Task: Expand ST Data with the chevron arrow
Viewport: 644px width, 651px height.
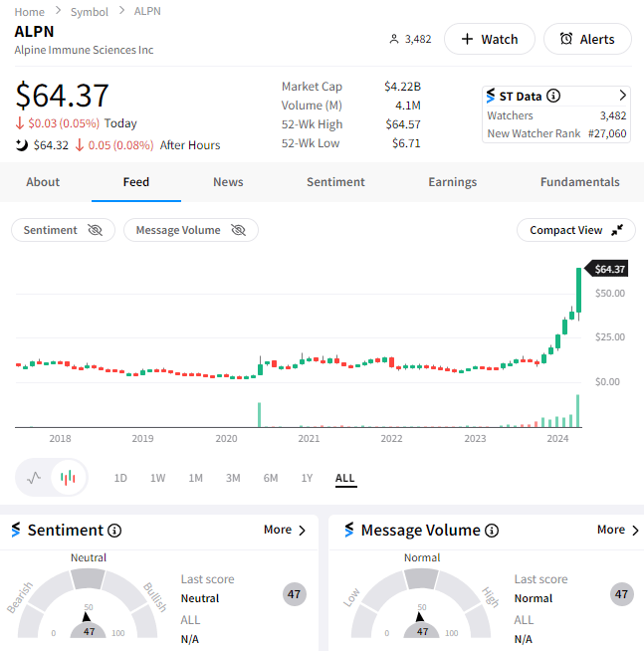Action: coord(622,96)
